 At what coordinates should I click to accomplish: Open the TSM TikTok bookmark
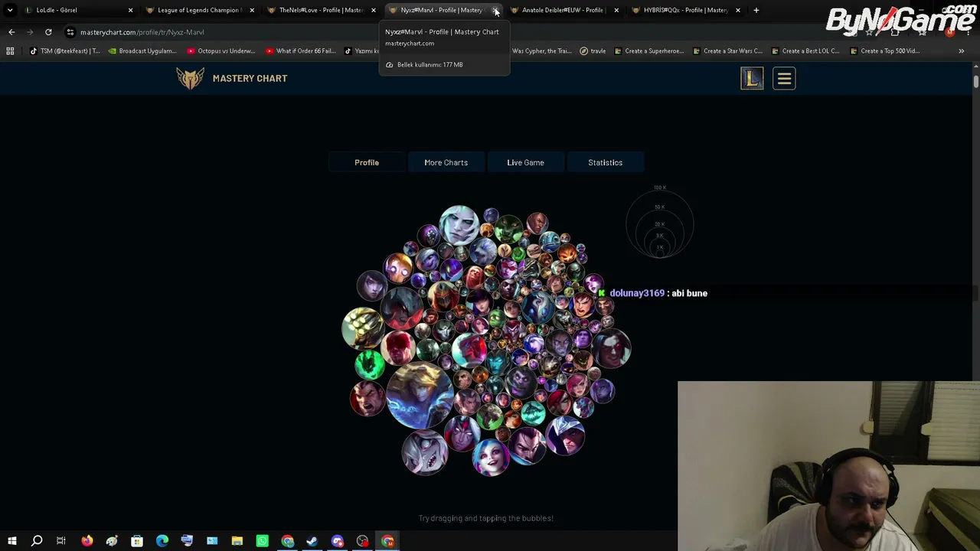pyautogui.click(x=64, y=51)
